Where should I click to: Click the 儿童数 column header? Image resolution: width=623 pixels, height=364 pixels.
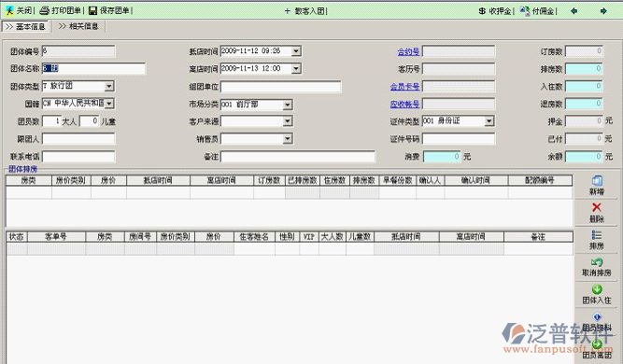(x=360, y=236)
